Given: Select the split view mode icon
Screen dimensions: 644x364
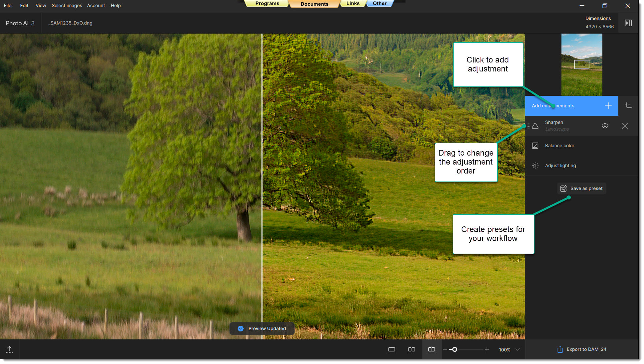Looking at the screenshot, I should (431, 349).
